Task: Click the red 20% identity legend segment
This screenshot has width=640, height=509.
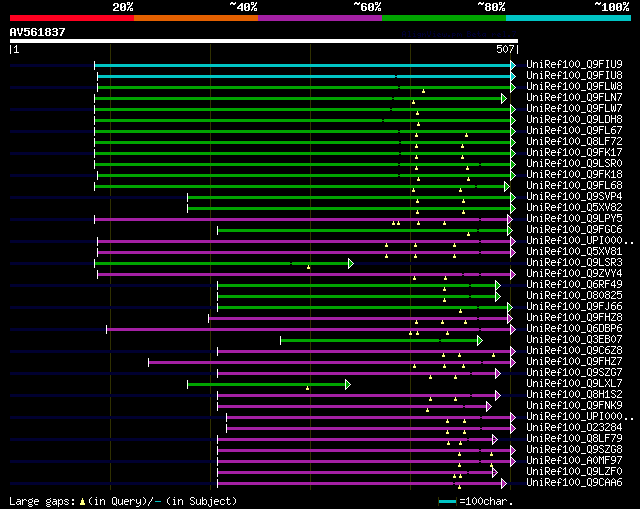Action: coord(72,18)
